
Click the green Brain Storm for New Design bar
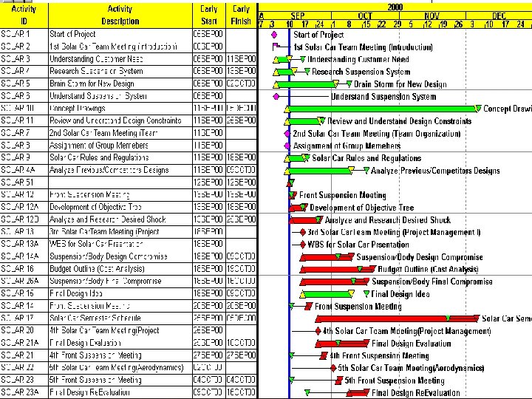307,84
